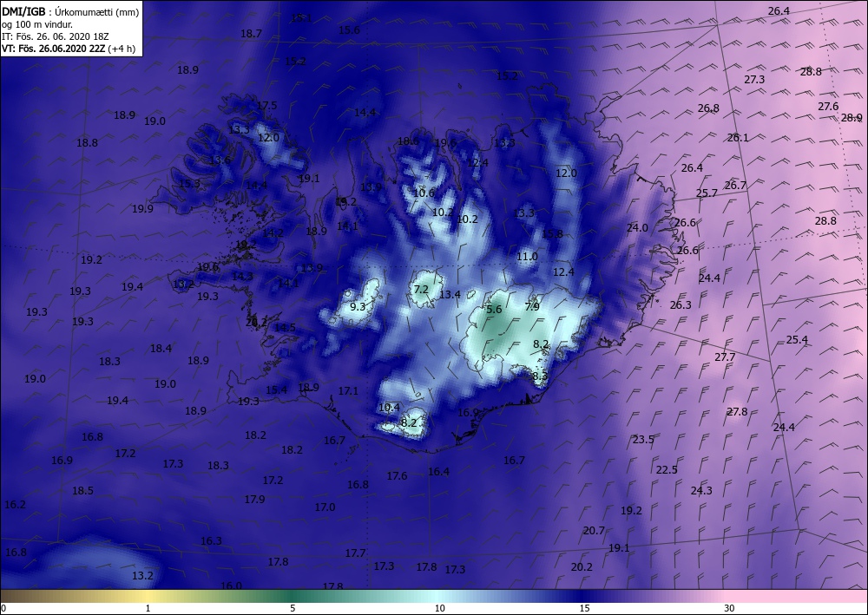Viewport: 868px width, 615px height.
Task: Select the 17.5 value in the Westfjords
Action: point(266,105)
